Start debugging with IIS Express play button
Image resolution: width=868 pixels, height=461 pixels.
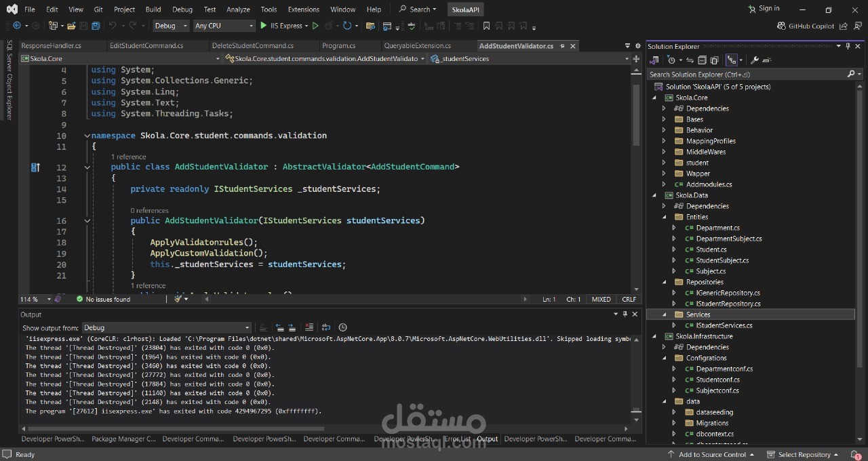tap(263, 26)
